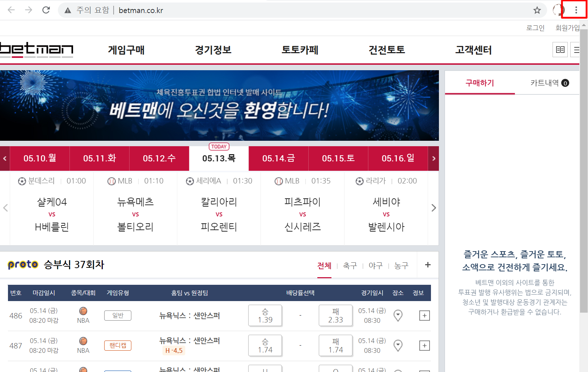Expand proto section with plus icon
The height and width of the screenshot is (372, 588).
428,265
